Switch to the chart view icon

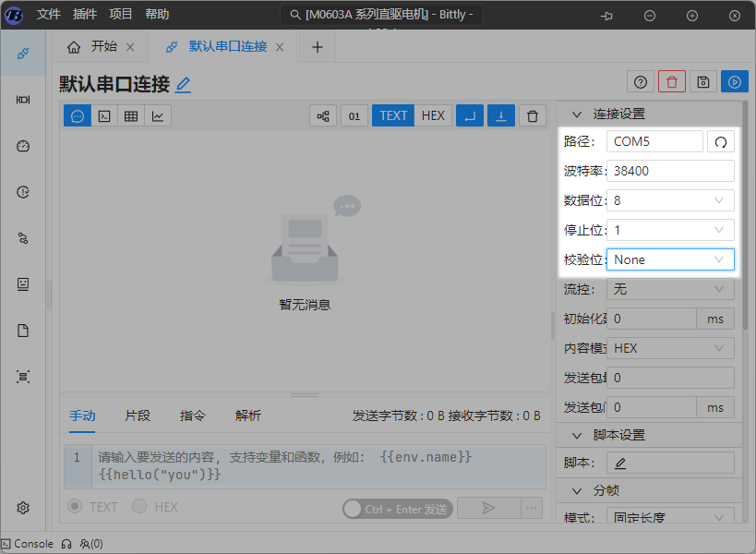point(158,115)
